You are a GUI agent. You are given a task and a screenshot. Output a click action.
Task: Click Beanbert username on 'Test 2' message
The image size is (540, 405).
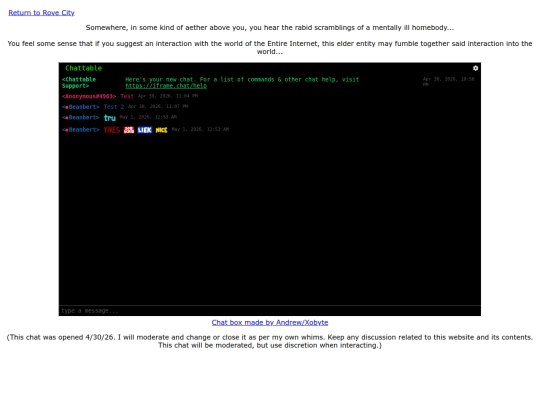[x=81, y=107]
